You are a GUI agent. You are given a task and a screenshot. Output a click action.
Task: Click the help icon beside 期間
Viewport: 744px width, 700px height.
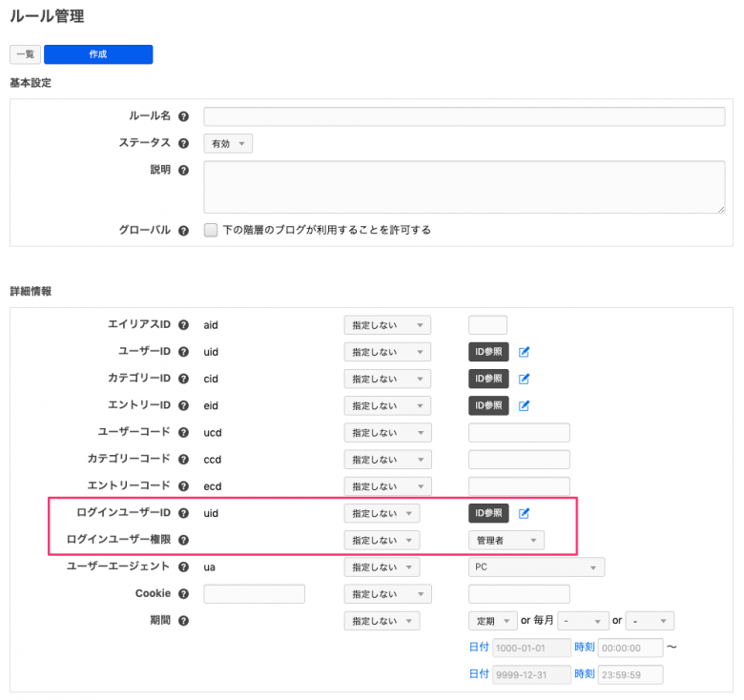pyautogui.click(x=183, y=621)
